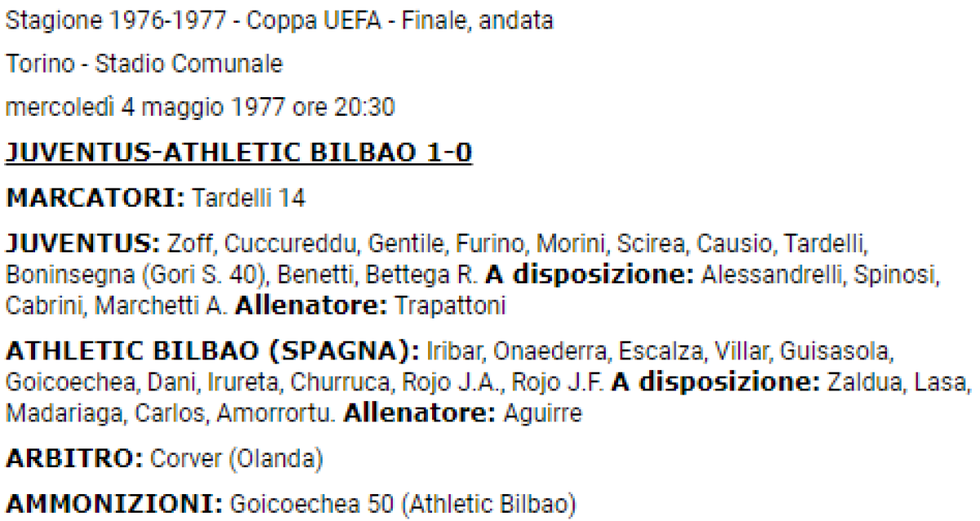Viewport: 980px width, 521px height.
Task: Select the scorer text Tardelli 14
Action: [x=251, y=197]
